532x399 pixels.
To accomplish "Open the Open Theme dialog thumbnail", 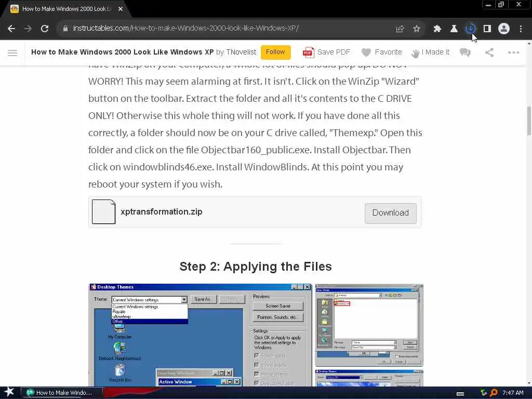I will click(369, 325).
